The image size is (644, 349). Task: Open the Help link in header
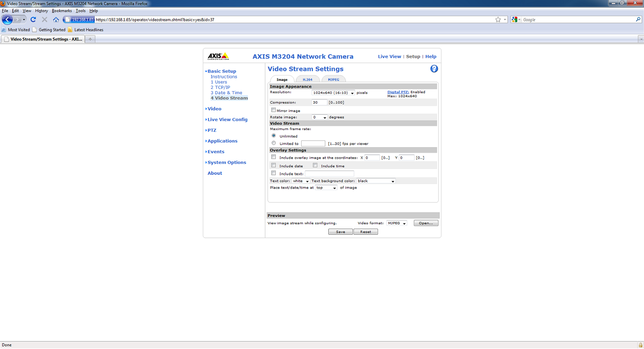(431, 56)
